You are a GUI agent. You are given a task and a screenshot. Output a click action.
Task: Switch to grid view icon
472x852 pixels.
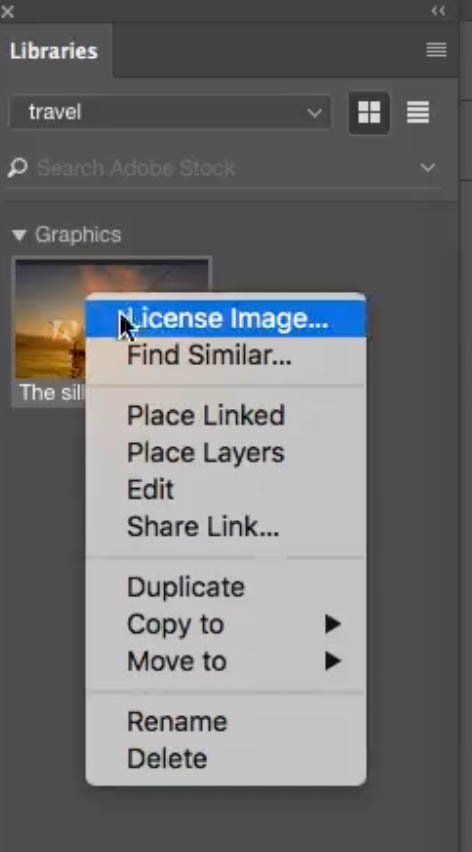369,113
